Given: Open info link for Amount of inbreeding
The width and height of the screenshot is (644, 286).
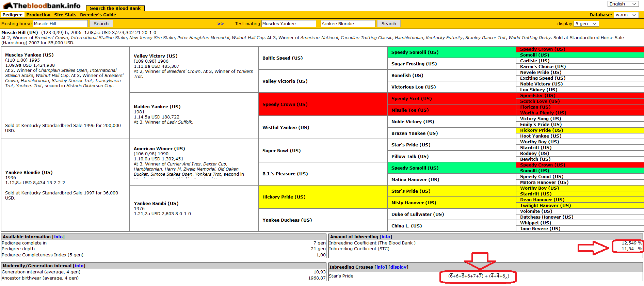Looking at the screenshot, I should point(386,237).
